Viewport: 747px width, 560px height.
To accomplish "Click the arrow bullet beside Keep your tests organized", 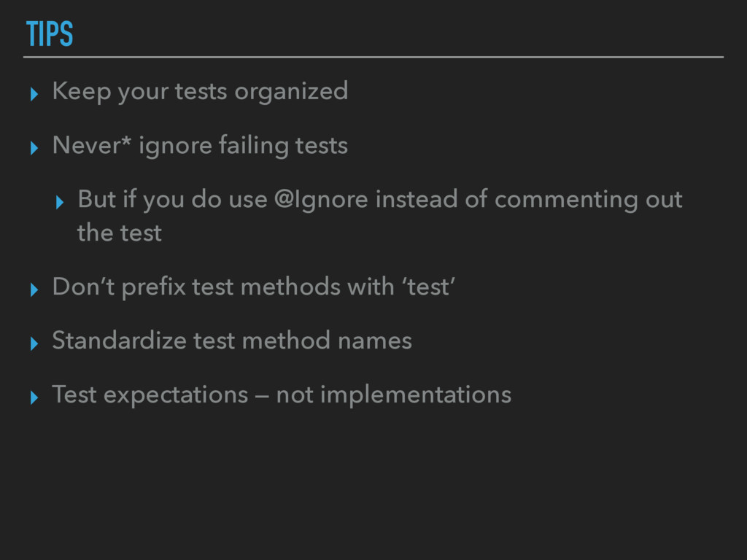I will click(34, 94).
